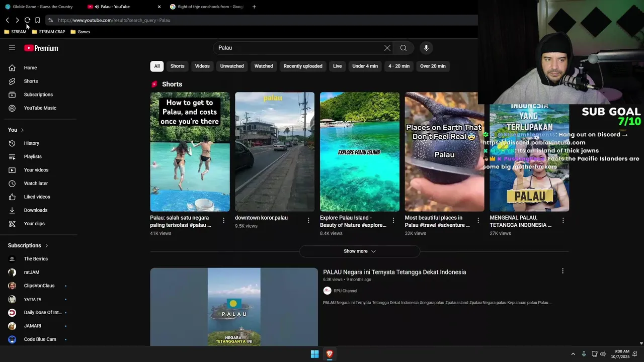Open YouTube Music in the sidebar
The height and width of the screenshot is (362, 644).
click(x=40, y=108)
